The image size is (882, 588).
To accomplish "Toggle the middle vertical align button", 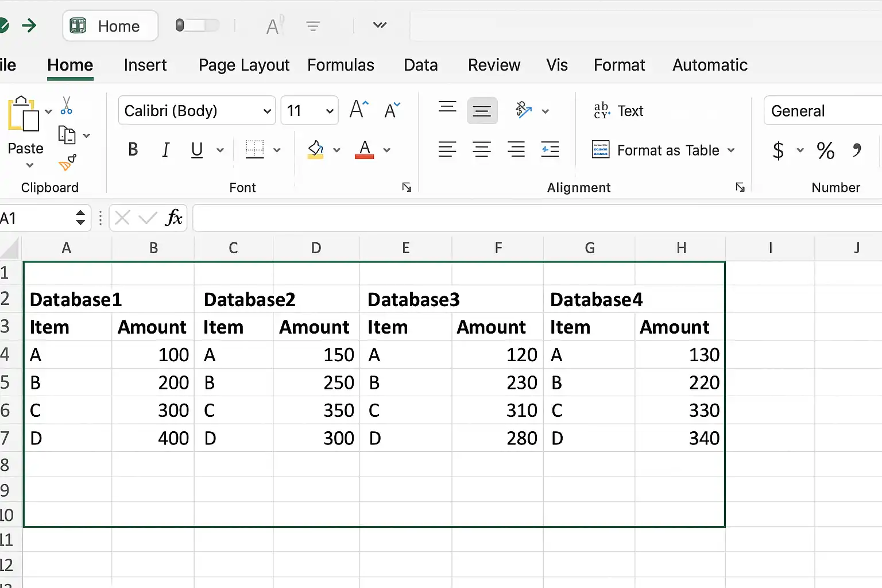I will [x=482, y=110].
